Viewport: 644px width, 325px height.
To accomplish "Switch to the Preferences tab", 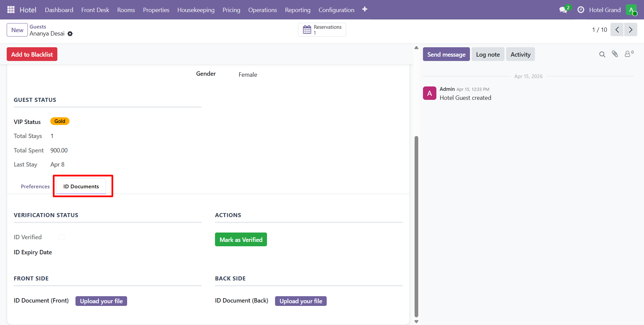I will point(35,187).
